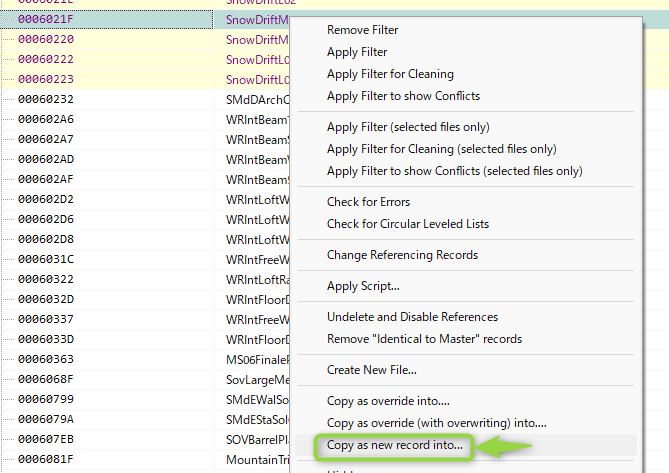Select Copy as override (with overwriting) into...
Image resolution: width=669 pixels, height=473 pixels.
(x=438, y=423)
